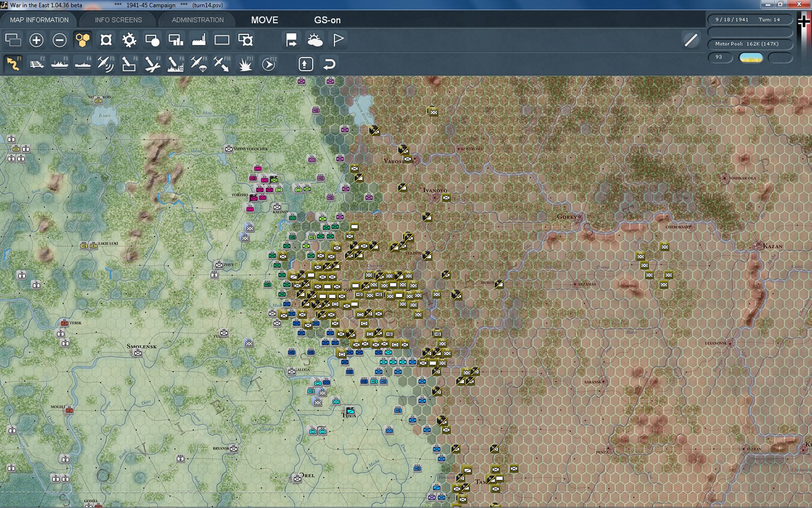Viewport: 812px width, 508px height.
Task: Click the Kostroma city label on the map
Action: (x=472, y=149)
